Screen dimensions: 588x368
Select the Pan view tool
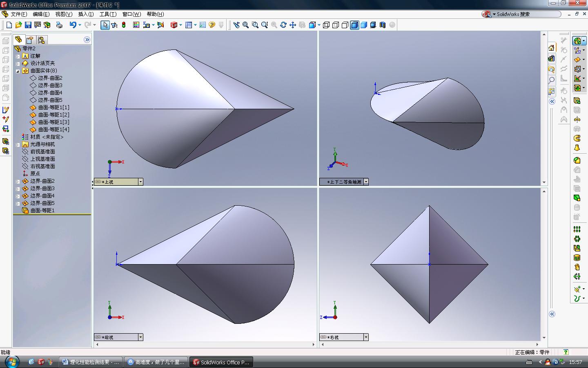[x=293, y=25]
